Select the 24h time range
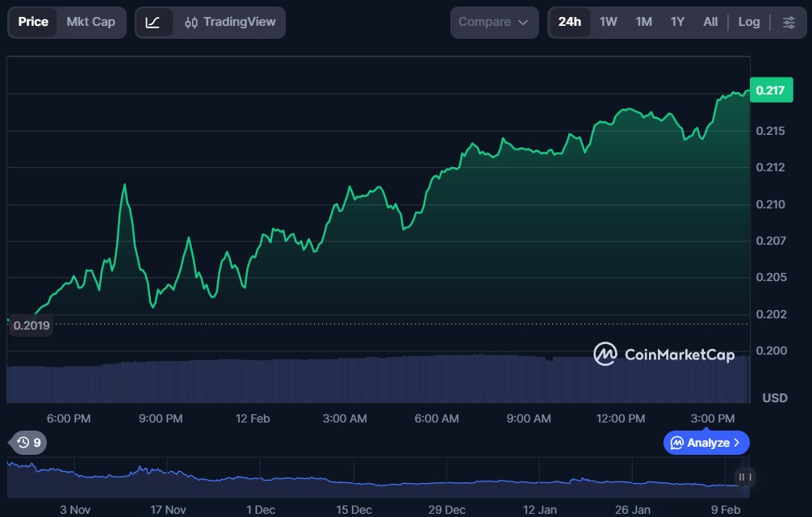 (569, 22)
